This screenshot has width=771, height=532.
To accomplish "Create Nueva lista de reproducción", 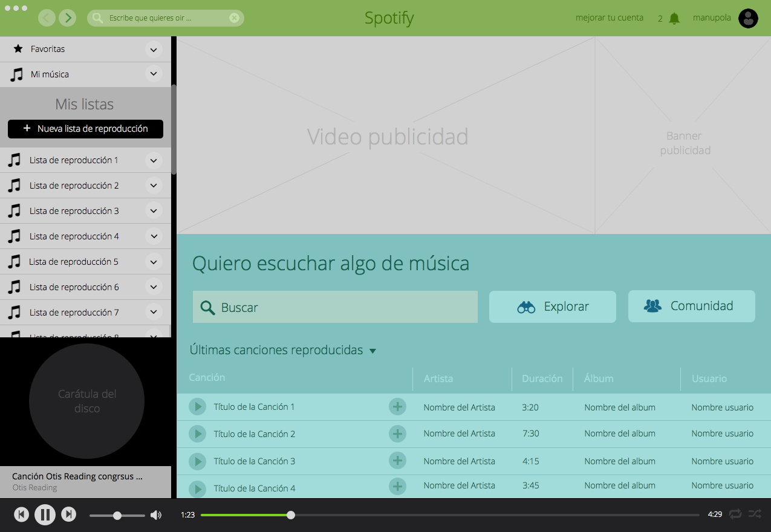I will tap(85, 129).
